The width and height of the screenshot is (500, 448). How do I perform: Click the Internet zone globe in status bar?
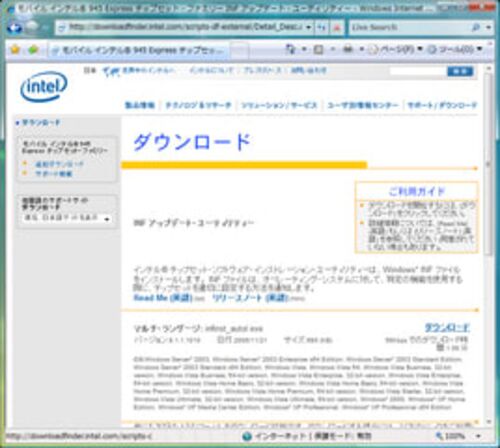pos(247,436)
